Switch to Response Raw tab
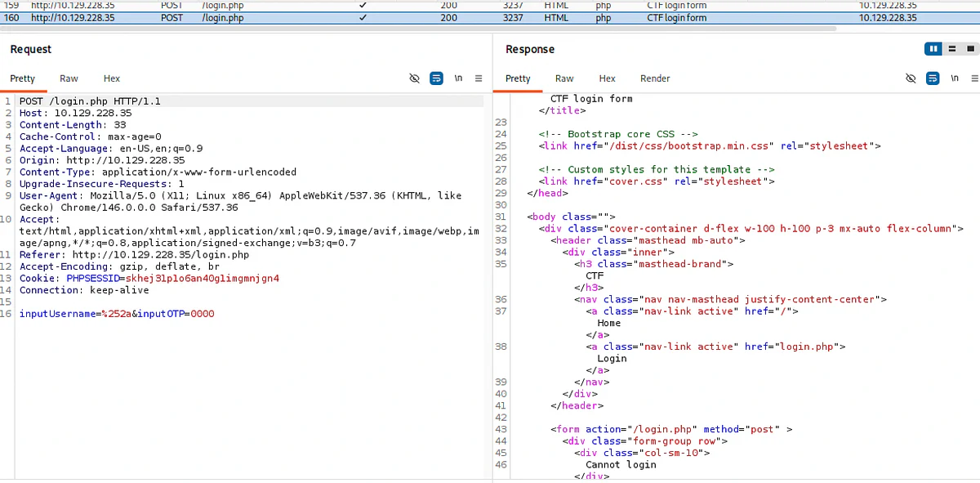 point(564,78)
